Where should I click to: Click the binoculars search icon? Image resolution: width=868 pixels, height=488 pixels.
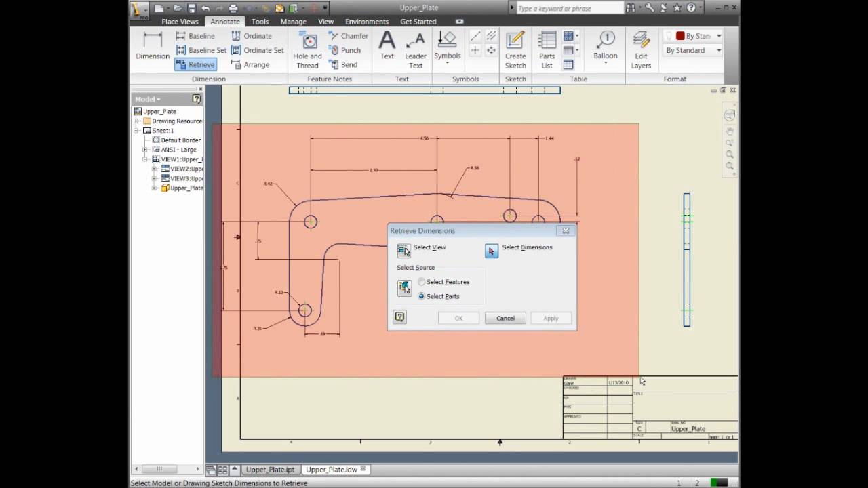631,8
